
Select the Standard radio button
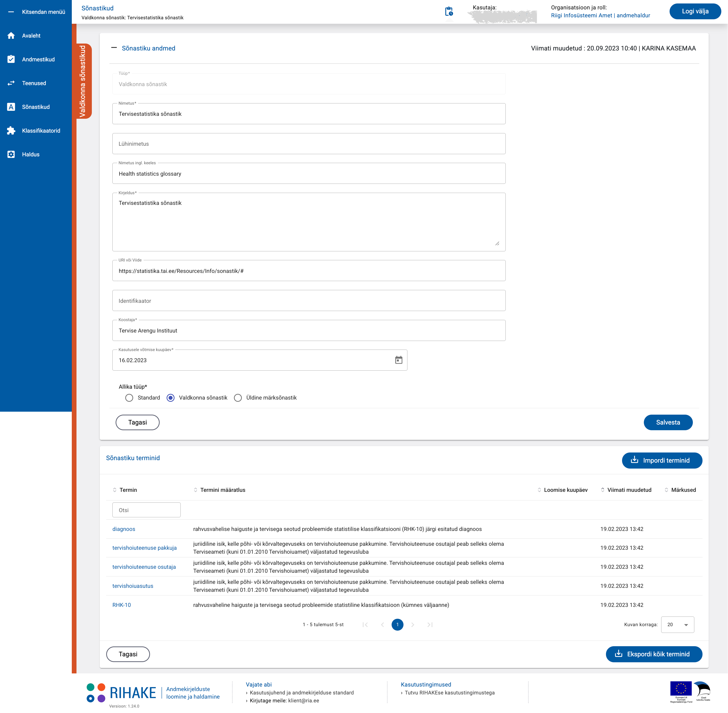click(129, 398)
